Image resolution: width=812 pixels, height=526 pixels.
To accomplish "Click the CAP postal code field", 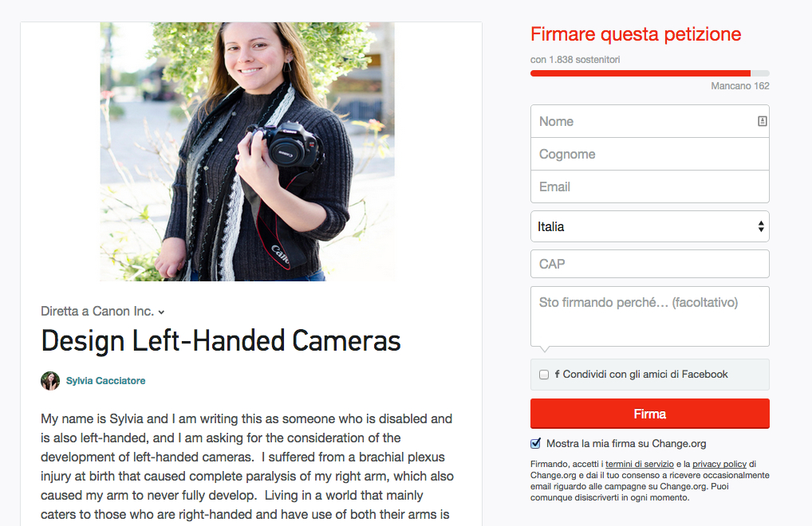I will coord(649,264).
